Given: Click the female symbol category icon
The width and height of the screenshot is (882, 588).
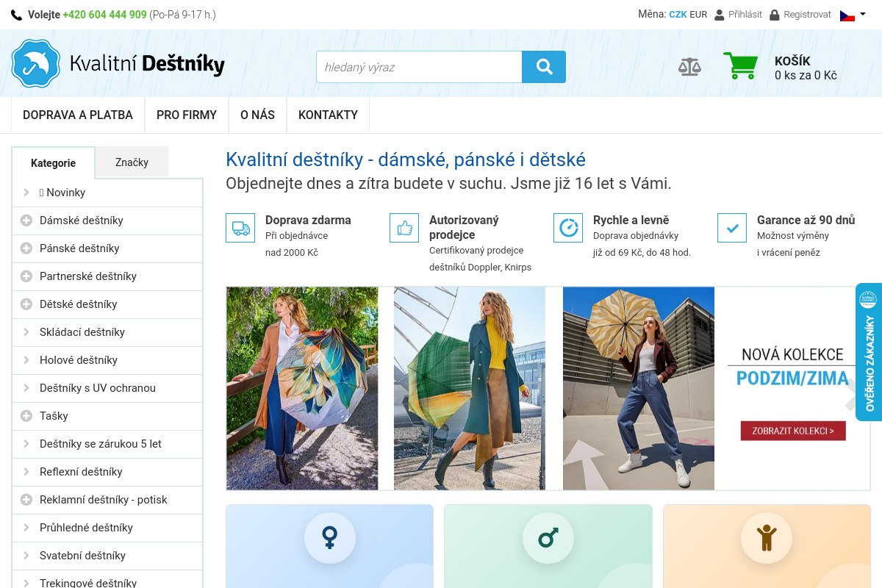Looking at the screenshot, I should tap(330, 538).
